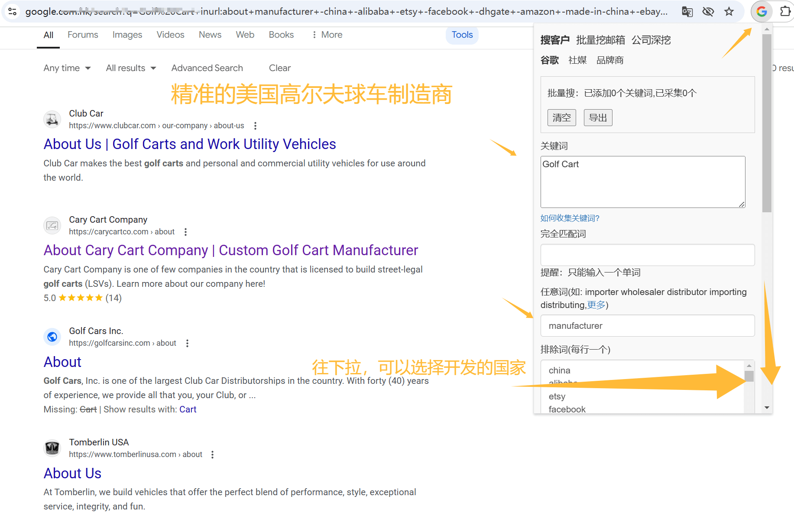794x532 pixels.
Task: Click the Cary Cart Company favicon
Action: tap(52, 225)
